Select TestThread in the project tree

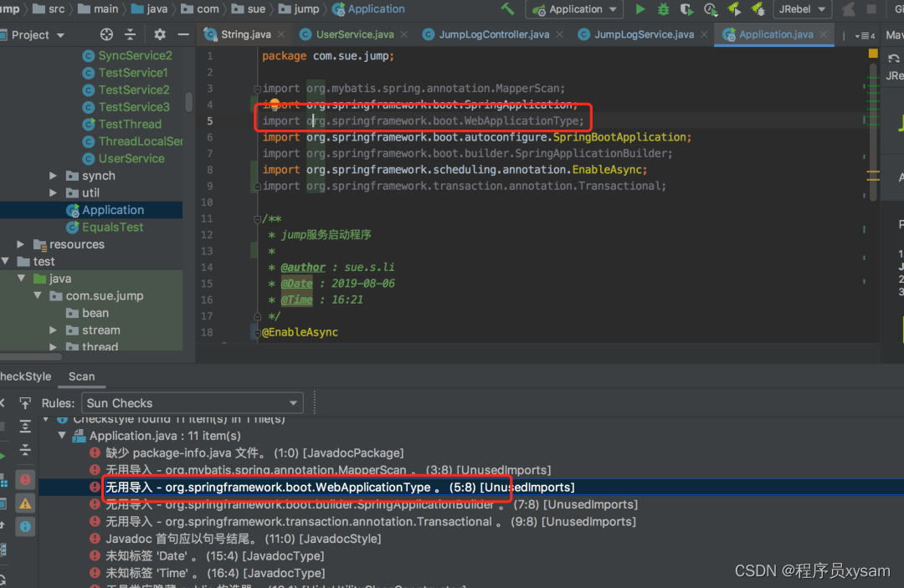point(122,124)
